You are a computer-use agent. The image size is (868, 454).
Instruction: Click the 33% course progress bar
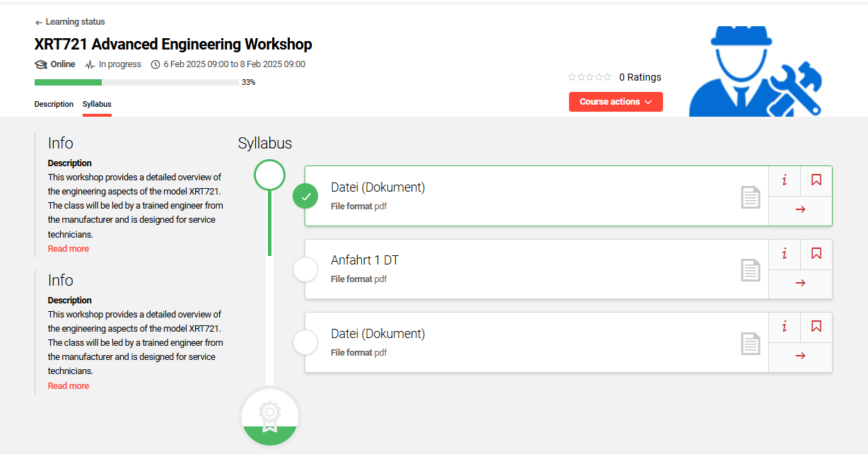pyautogui.click(x=134, y=82)
